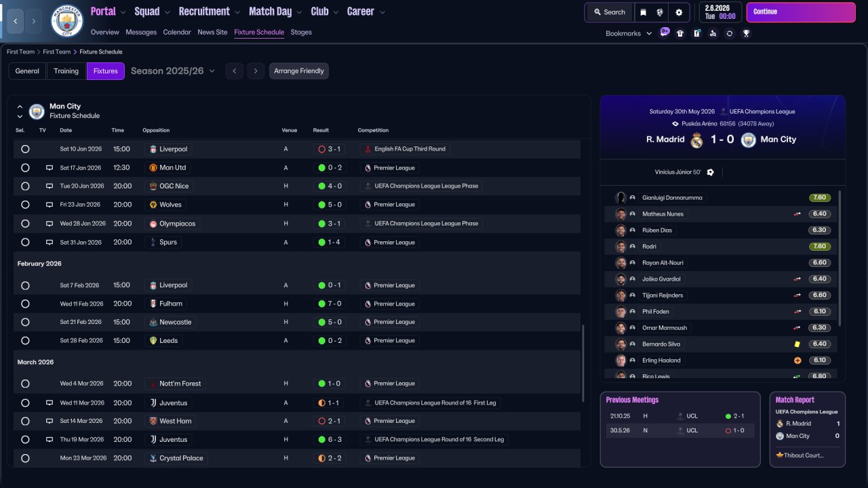The height and width of the screenshot is (488, 868).
Task: Click the Man City crest in match summary
Action: [748, 140]
